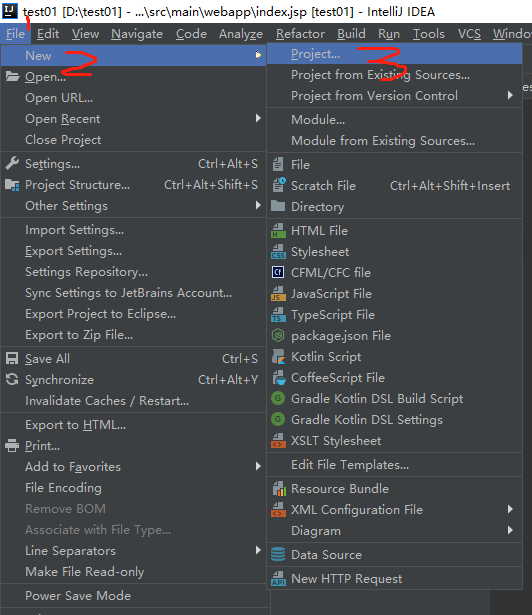Image resolution: width=532 pixels, height=615 pixels.
Task: Choose Module... in the New submenu
Action: click(394, 120)
